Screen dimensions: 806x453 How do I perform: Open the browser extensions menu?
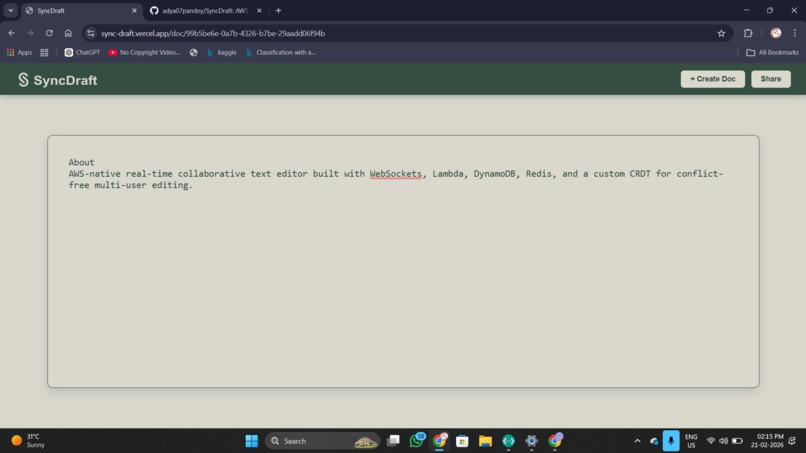click(x=748, y=33)
